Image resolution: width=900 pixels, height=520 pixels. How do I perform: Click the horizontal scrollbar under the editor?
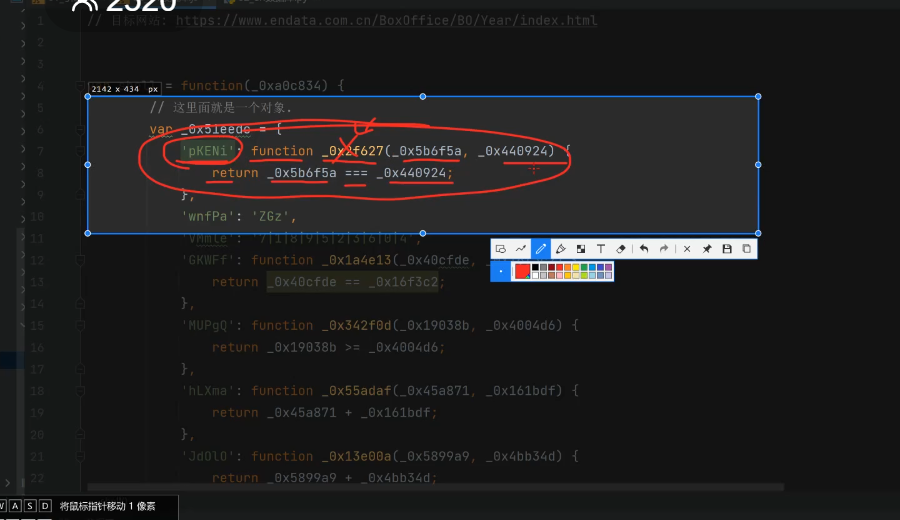(435, 487)
